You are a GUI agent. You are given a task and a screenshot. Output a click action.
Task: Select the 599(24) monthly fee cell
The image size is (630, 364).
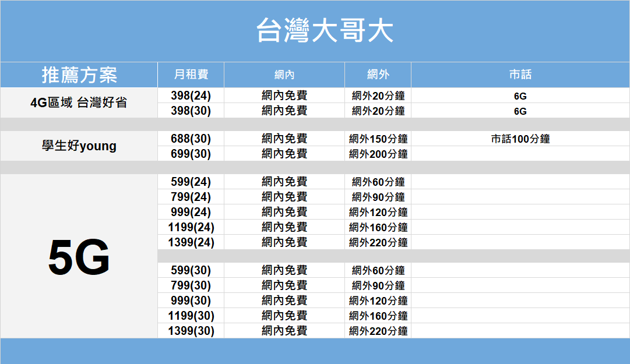pyautogui.click(x=191, y=182)
